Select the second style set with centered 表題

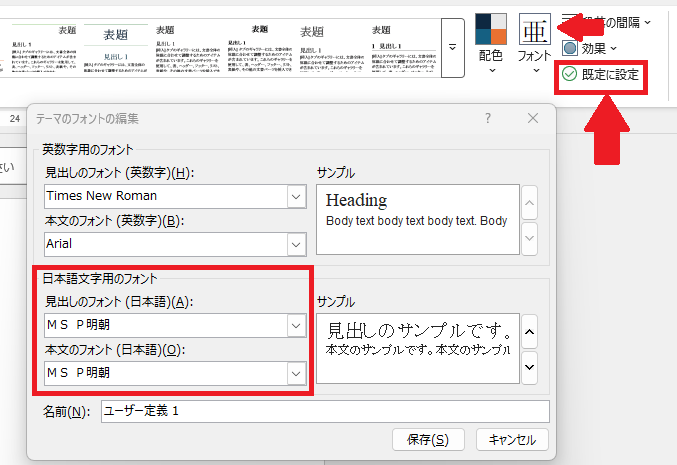coord(116,48)
